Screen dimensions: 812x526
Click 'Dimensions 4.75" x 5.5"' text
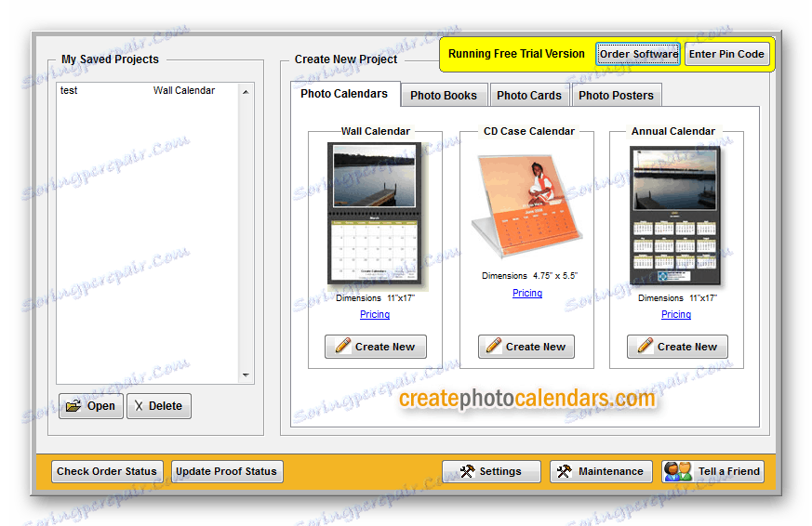click(x=529, y=276)
